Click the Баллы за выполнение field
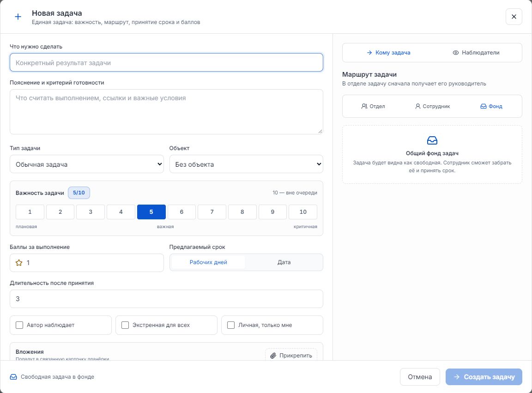The height and width of the screenshot is (393, 532). pos(86,263)
